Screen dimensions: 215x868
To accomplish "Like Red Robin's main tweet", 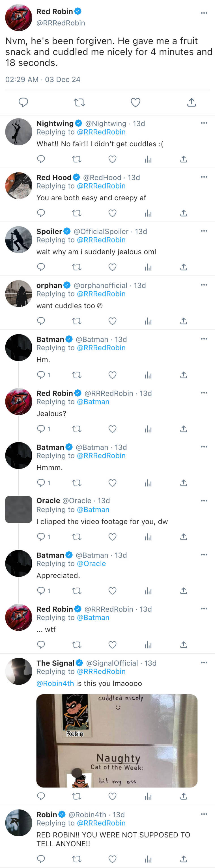I will click(x=135, y=103).
